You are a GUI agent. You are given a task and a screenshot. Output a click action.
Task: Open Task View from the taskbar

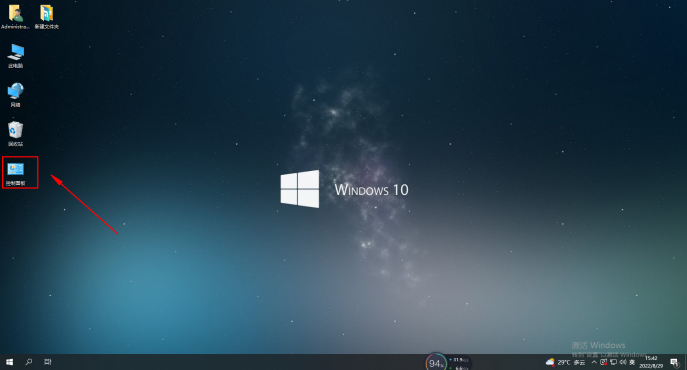[x=48, y=362]
